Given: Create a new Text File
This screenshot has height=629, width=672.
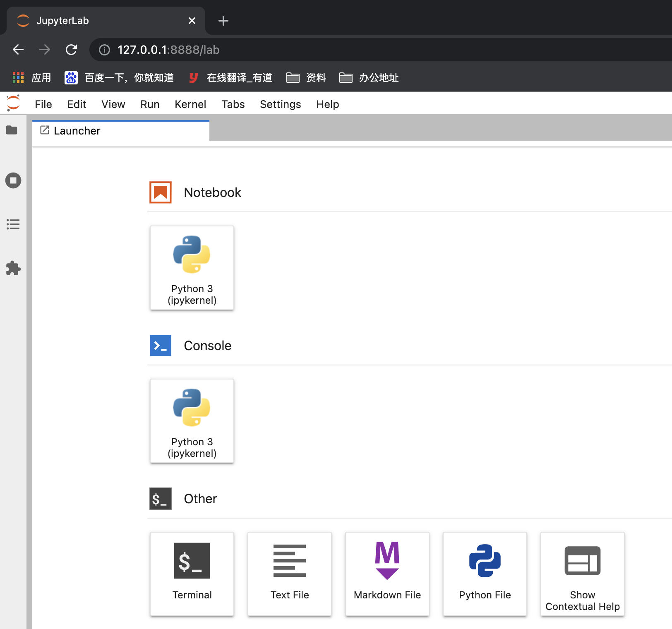Looking at the screenshot, I should click(x=289, y=574).
